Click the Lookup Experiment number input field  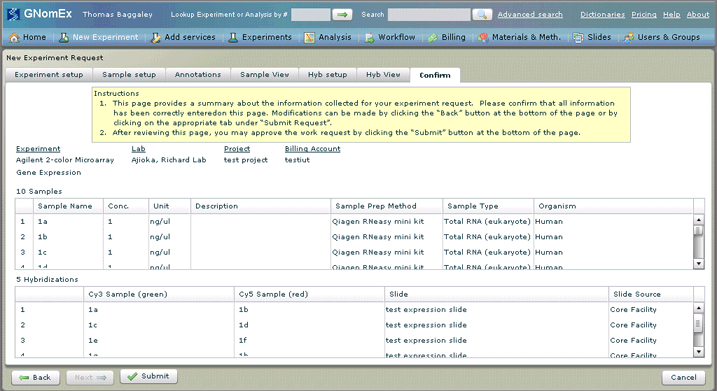point(310,15)
